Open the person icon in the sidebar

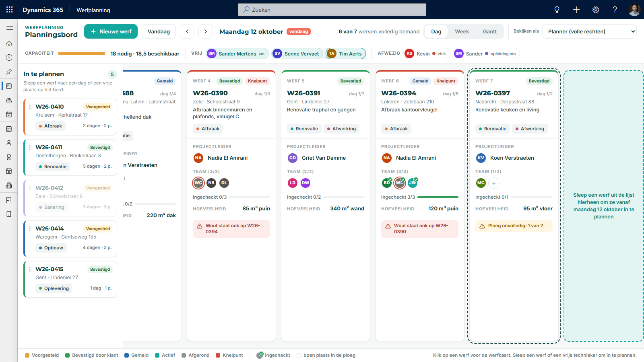point(9,143)
